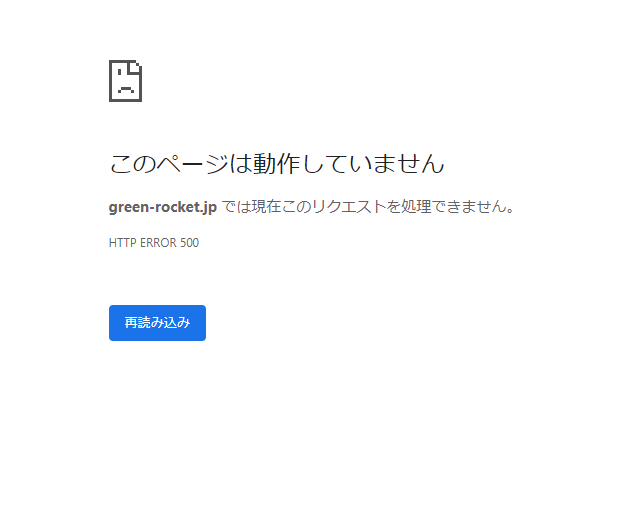Click the number 500 in the error code

point(190,243)
